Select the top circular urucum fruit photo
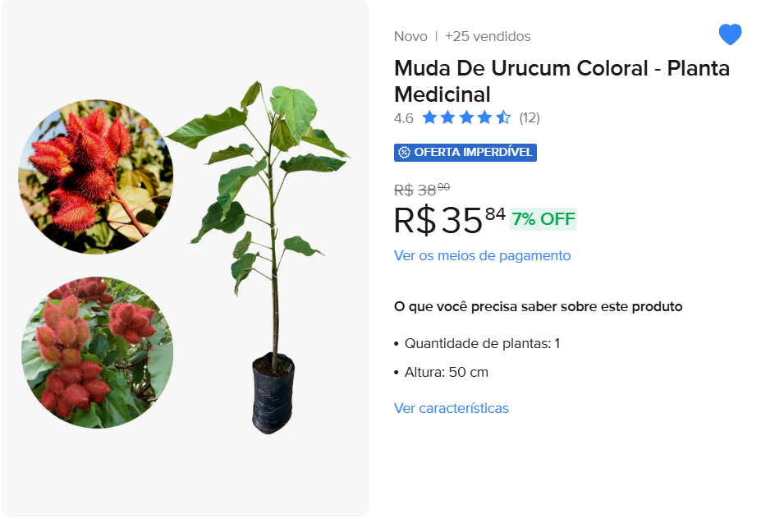Screen dimensions: 761x532 click(96, 177)
